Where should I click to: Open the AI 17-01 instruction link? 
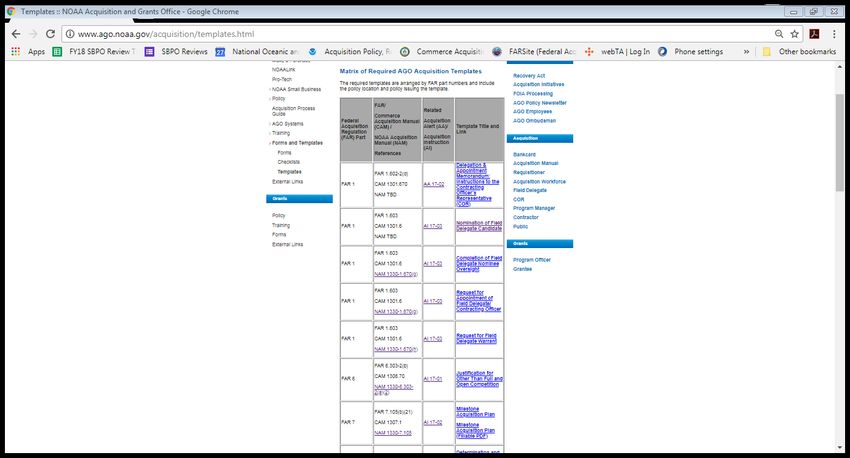433,379
